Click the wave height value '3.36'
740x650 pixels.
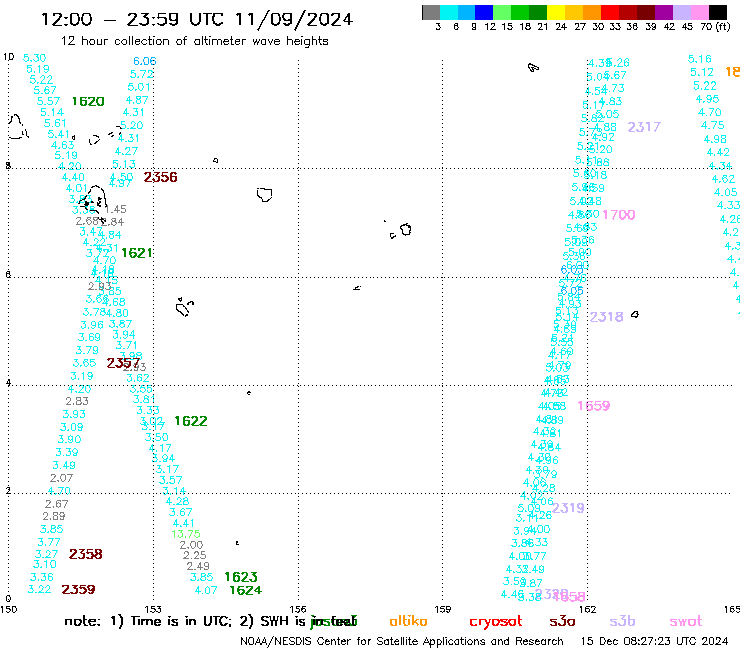(42, 577)
